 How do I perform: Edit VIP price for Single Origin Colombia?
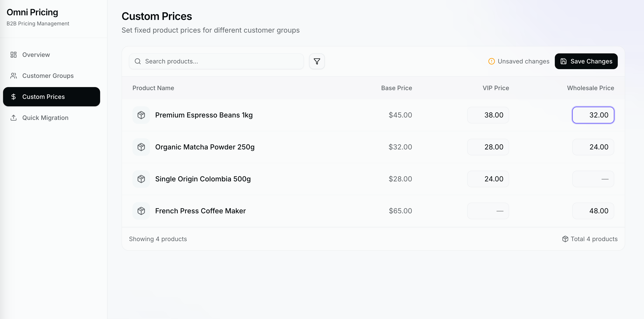[x=488, y=179]
